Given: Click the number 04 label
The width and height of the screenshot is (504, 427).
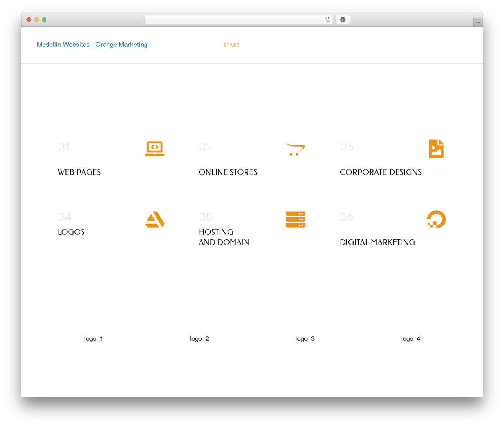Looking at the screenshot, I should point(65,217).
